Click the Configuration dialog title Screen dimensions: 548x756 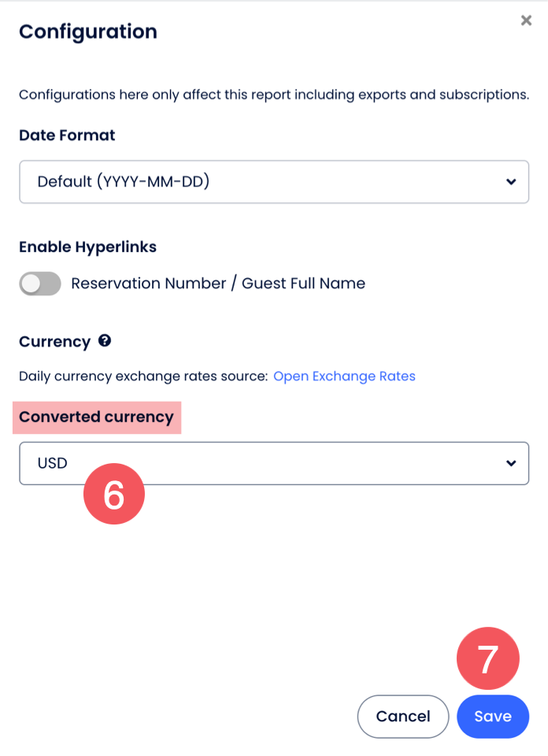[x=88, y=32]
